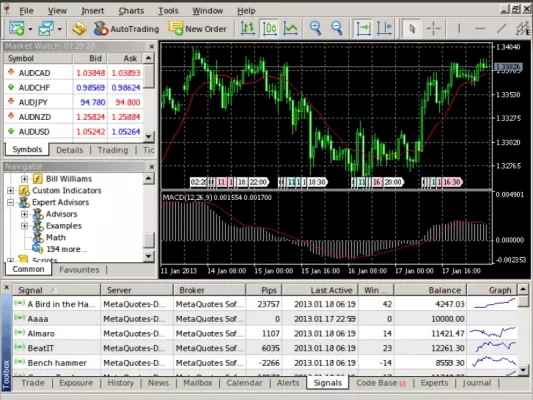Open the Charts menu

131,11
